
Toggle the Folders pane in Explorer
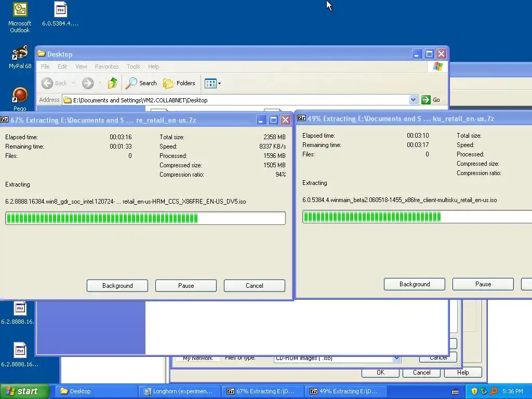(179, 83)
